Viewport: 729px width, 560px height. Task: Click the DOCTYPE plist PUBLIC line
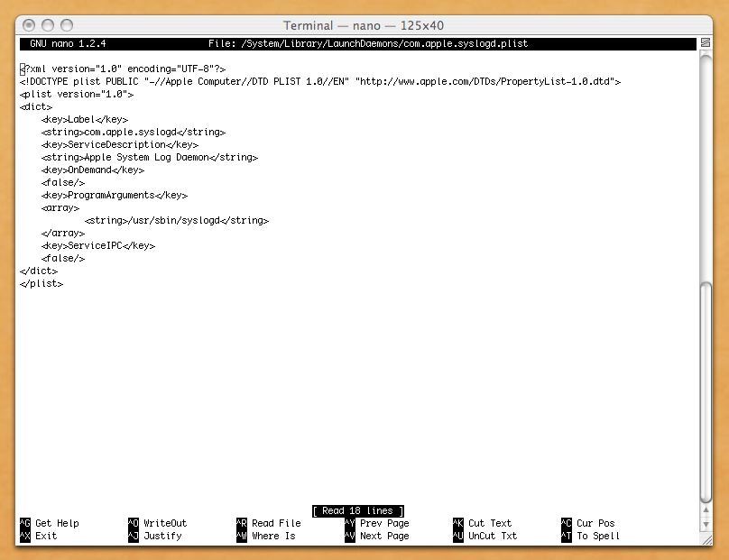click(x=320, y=81)
